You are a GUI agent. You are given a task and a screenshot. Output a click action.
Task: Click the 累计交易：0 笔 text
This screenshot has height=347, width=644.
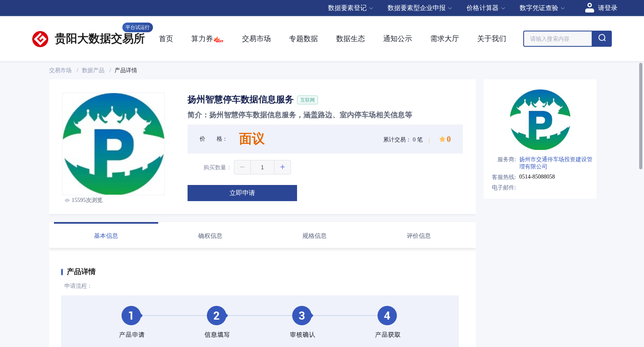pyautogui.click(x=403, y=140)
